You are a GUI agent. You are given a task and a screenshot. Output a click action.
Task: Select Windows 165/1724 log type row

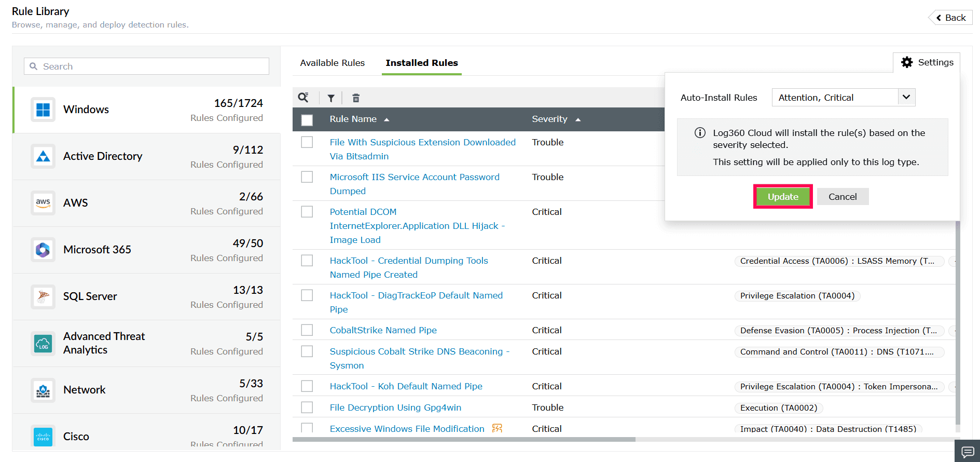click(147, 110)
